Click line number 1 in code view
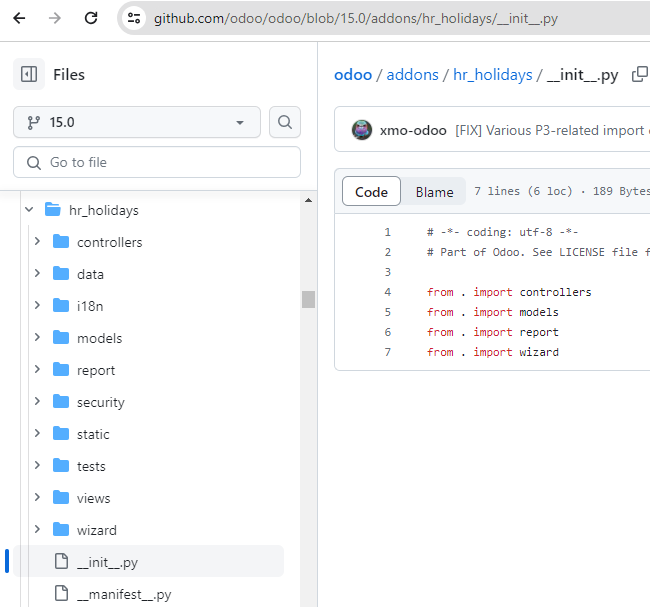The width and height of the screenshot is (650, 607). click(387, 232)
